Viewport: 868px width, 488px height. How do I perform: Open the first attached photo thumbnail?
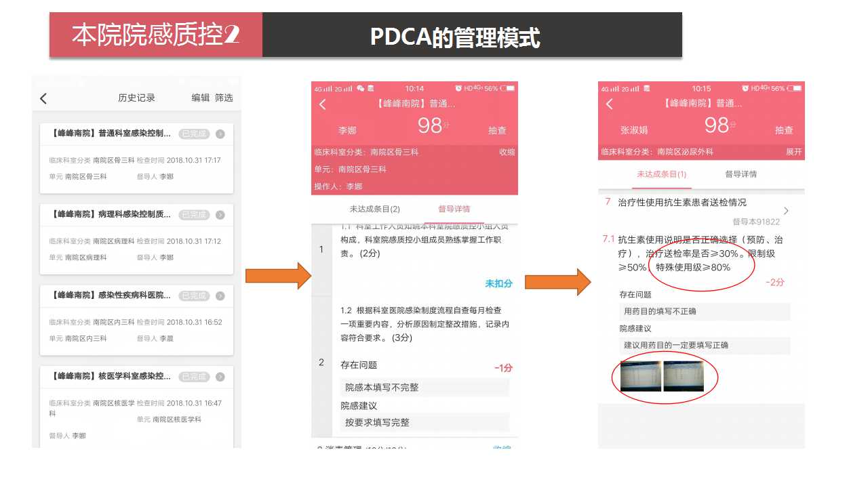coord(640,376)
